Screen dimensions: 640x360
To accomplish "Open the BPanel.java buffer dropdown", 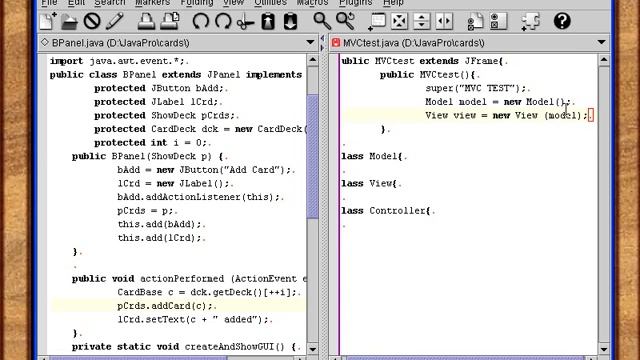I will [310, 42].
